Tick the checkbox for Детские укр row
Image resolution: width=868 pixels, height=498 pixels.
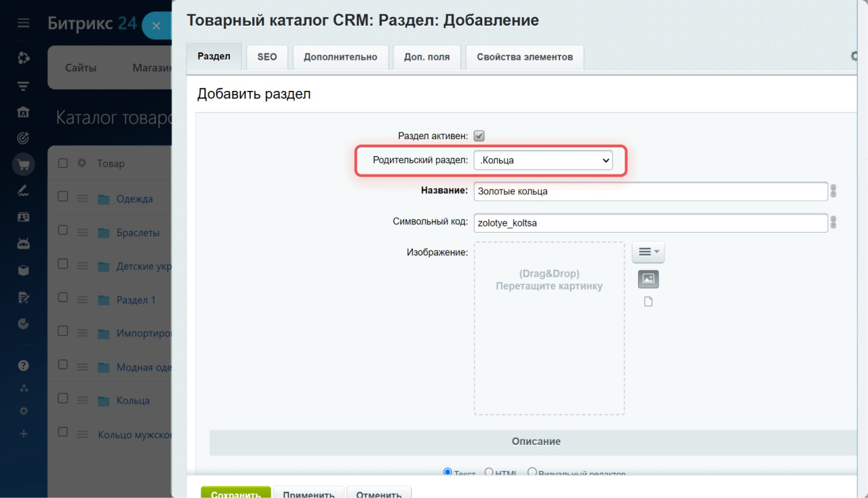63,264
